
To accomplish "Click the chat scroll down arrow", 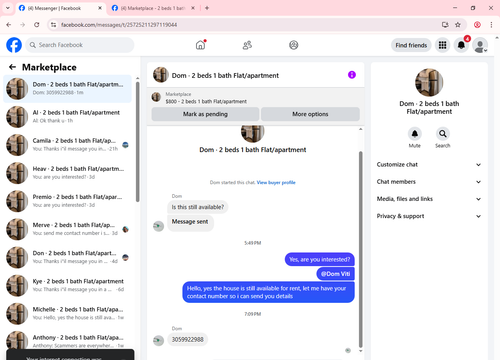I will point(360,351).
